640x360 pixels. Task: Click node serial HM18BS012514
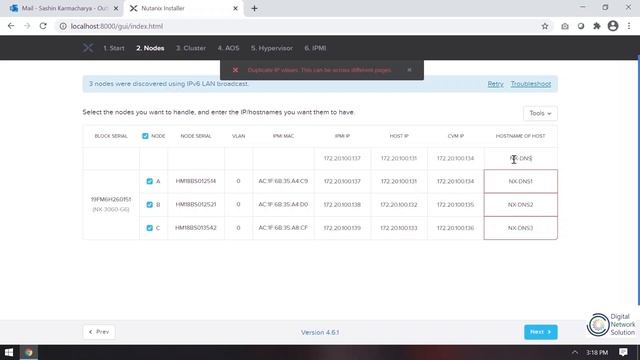point(196,181)
